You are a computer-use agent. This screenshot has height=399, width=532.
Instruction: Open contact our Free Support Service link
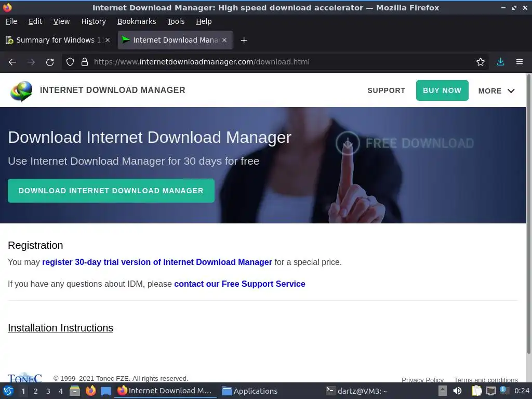pyautogui.click(x=240, y=284)
